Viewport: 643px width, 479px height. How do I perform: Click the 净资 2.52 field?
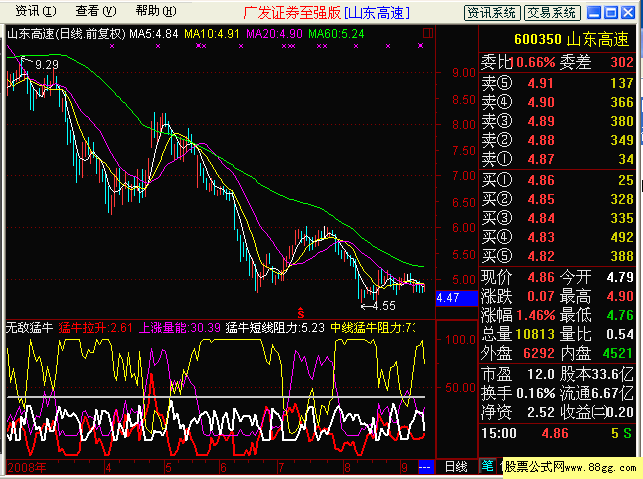518,412
